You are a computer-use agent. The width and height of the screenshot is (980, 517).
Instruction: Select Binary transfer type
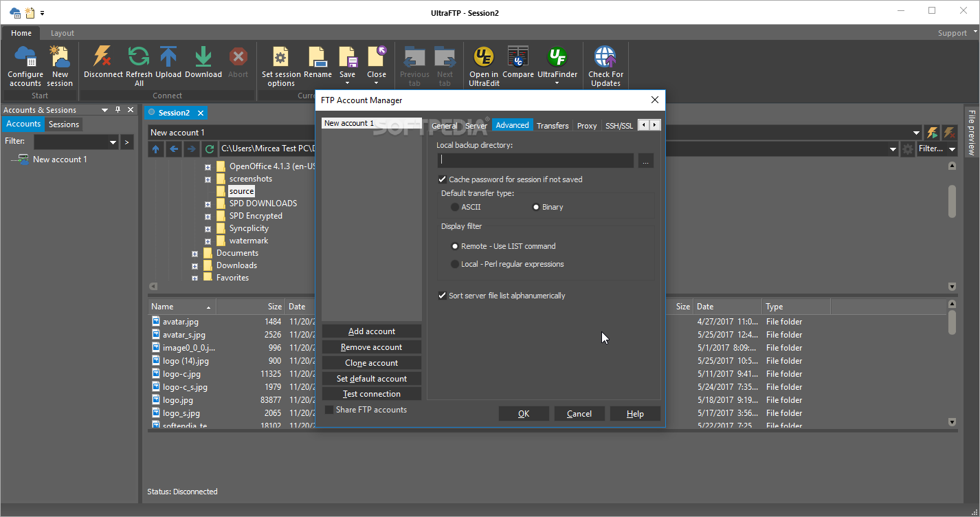[x=536, y=207]
